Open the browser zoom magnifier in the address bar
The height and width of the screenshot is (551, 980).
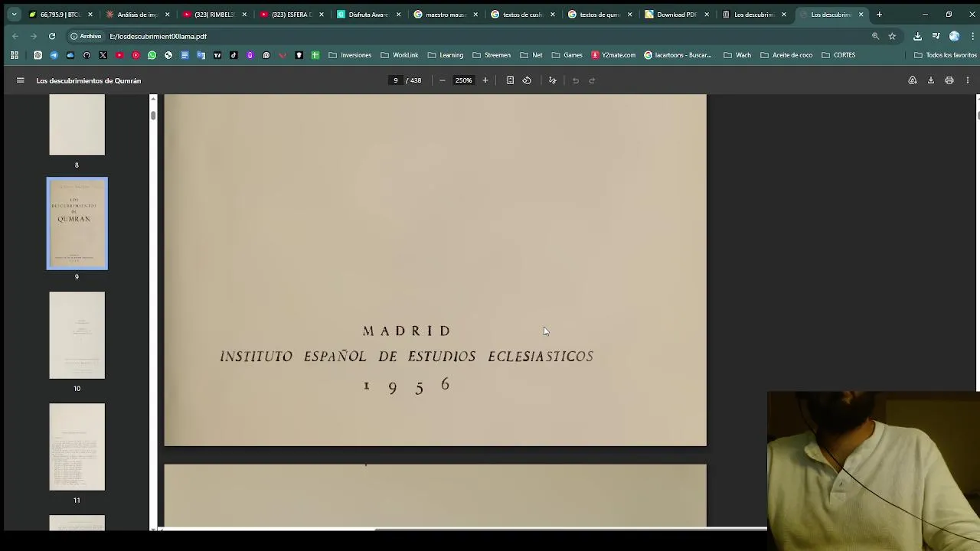point(876,36)
